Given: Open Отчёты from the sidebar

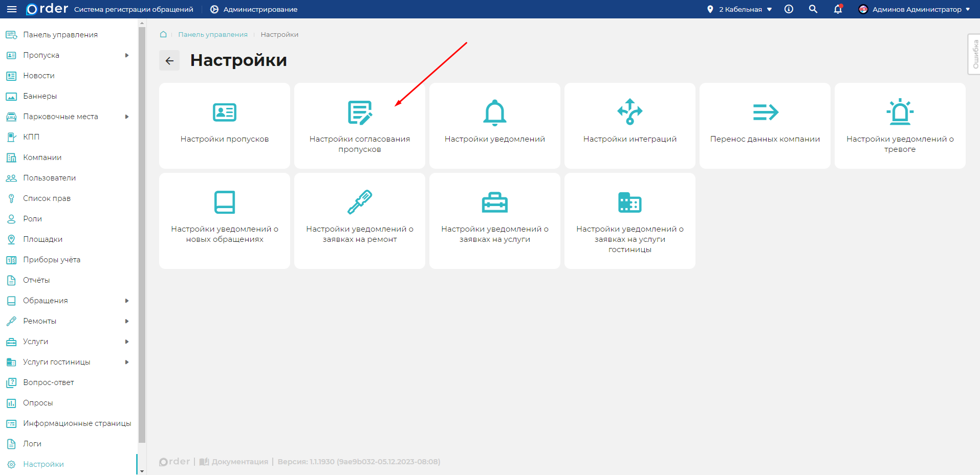Looking at the screenshot, I should pyautogui.click(x=36, y=280).
